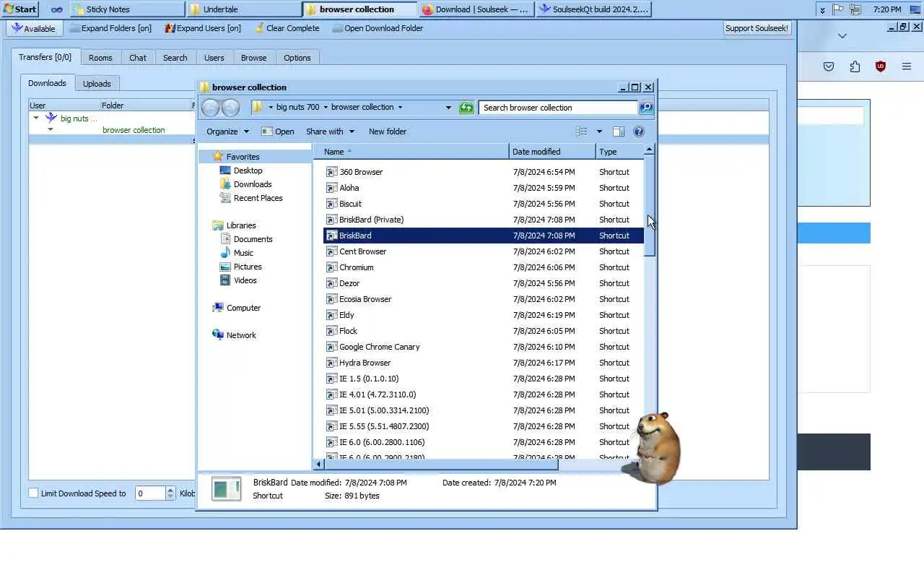Open the Organize dropdown menu
This screenshot has width=924, height=578.
(227, 131)
